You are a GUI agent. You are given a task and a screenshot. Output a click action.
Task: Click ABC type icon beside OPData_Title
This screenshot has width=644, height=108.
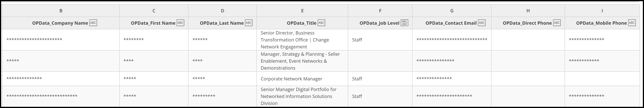[321, 23]
